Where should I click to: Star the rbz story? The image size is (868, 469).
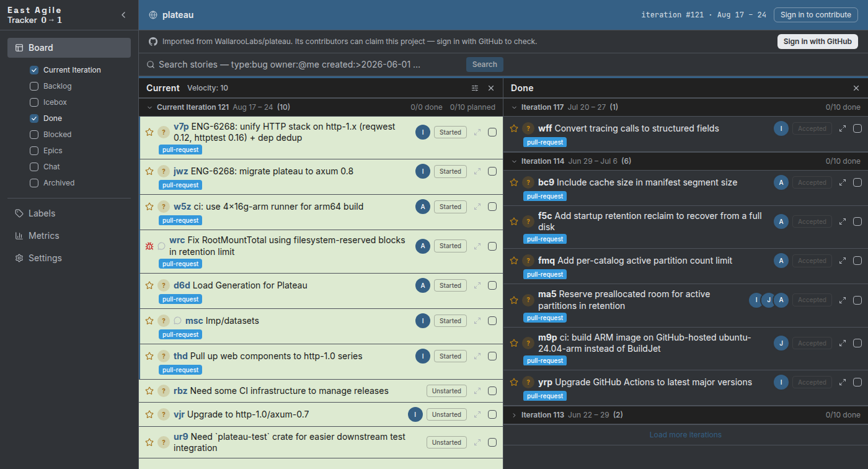149,391
